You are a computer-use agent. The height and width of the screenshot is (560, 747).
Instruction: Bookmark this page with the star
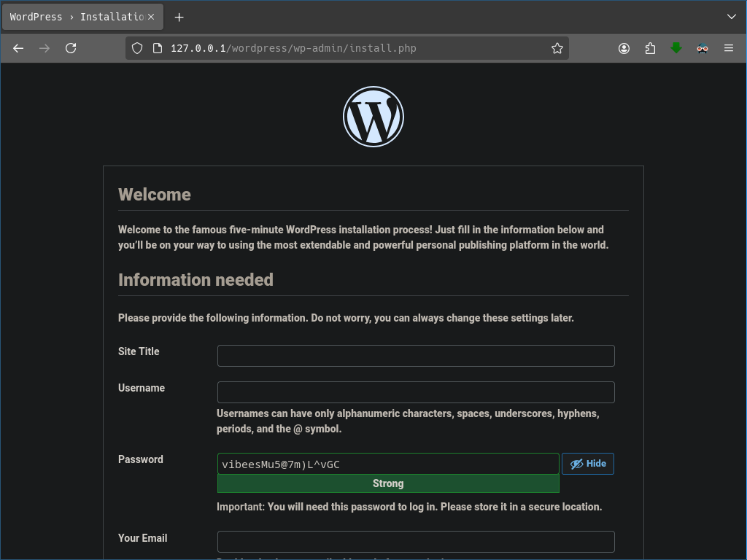coord(557,48)
